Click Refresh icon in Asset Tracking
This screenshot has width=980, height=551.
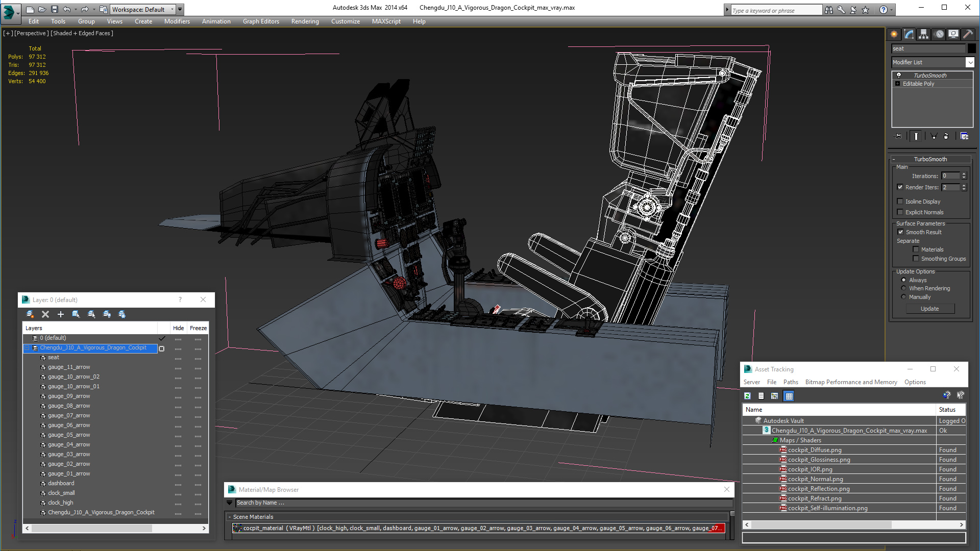[x=748, y=396]
